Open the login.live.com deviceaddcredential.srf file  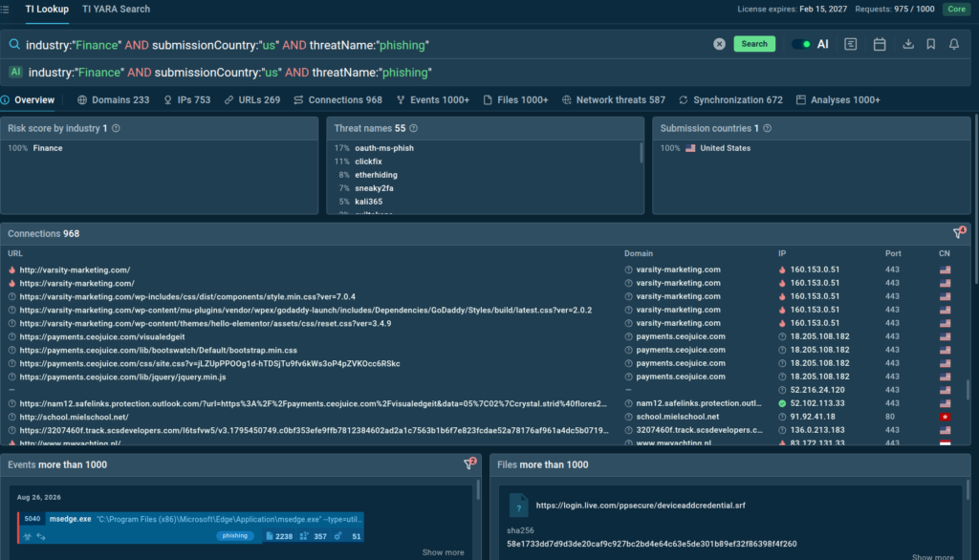[x=640, y=506]
